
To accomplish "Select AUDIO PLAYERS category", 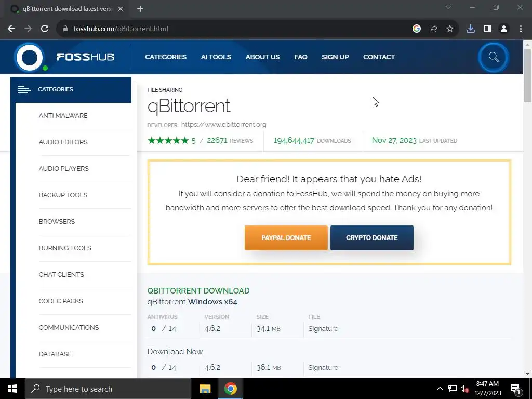I will click(x=63, y=169).
